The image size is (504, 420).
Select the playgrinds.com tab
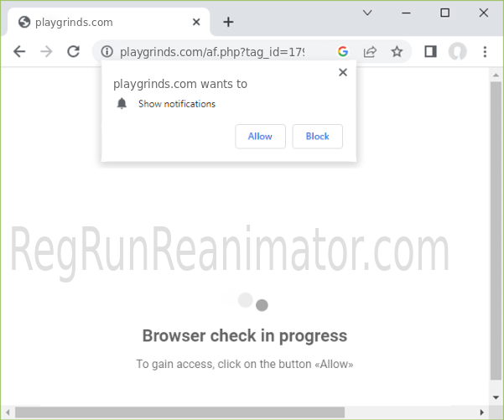[x=92, y=22]
